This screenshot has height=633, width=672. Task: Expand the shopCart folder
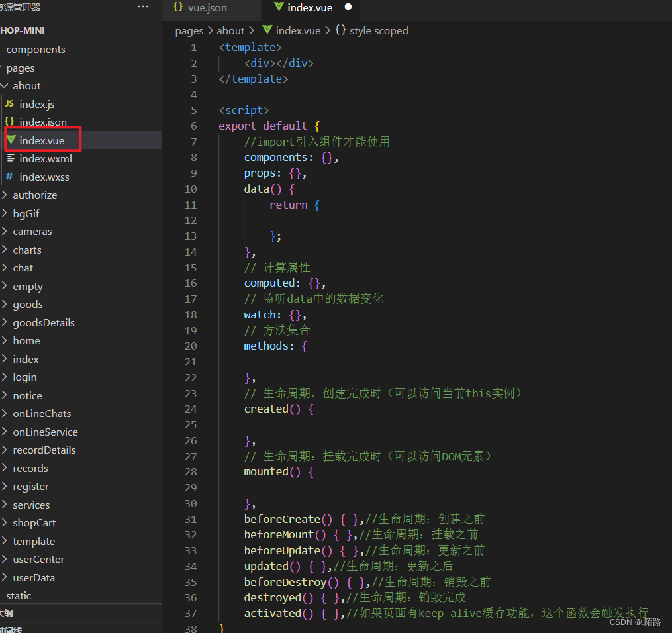tap(4, 523)
